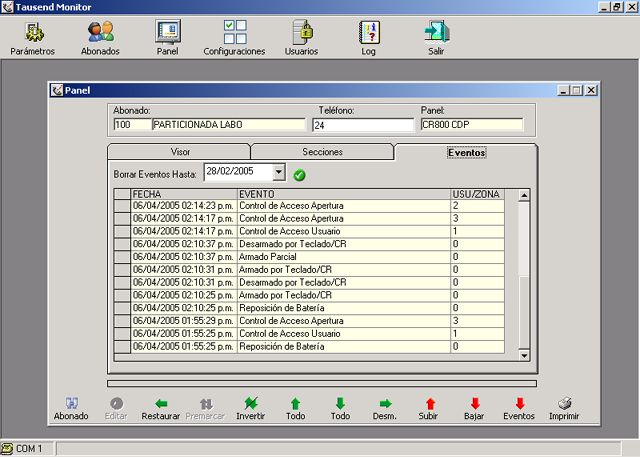Viewport: 640px width, 457px height.
Task: Click Control de Acceso Usuario at 02:14:17
Action: (x=344, y=231)
